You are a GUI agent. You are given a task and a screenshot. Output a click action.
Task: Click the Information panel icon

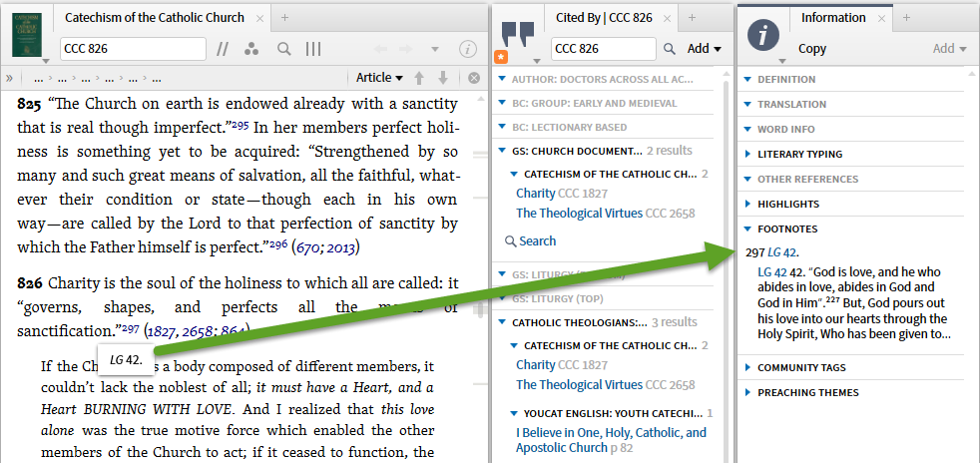(x=763, y=36)
